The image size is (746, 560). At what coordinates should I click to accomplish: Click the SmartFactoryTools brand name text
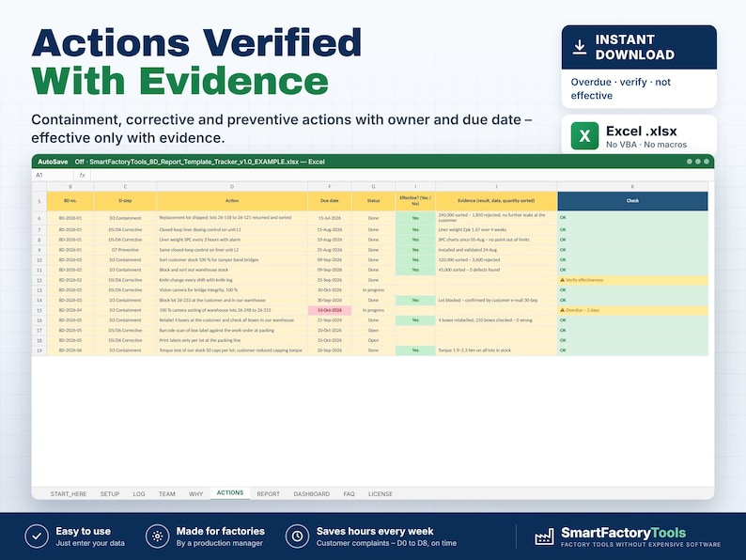coord(623,533)
